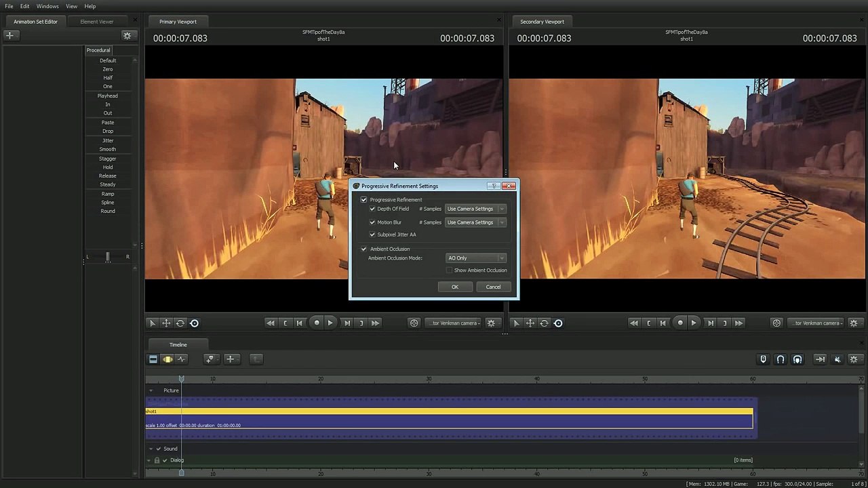Apply the Jitter procedural preset
The image size is (868, 488).
tap(108, 140)
